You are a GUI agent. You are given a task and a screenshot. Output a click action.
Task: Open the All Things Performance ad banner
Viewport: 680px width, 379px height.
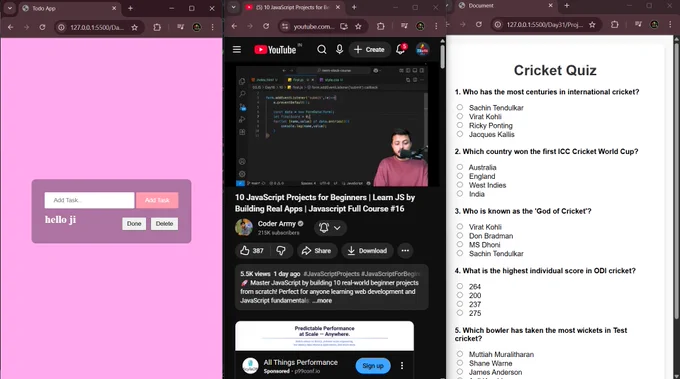324,336
